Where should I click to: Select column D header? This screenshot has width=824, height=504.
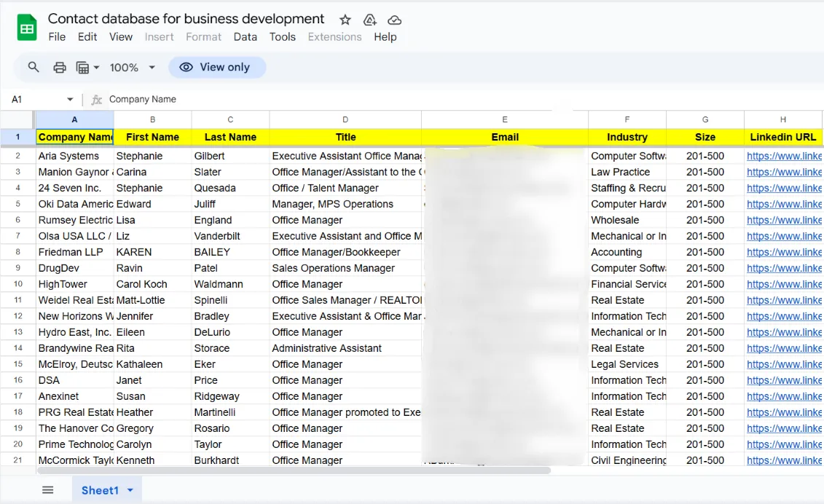345,120
